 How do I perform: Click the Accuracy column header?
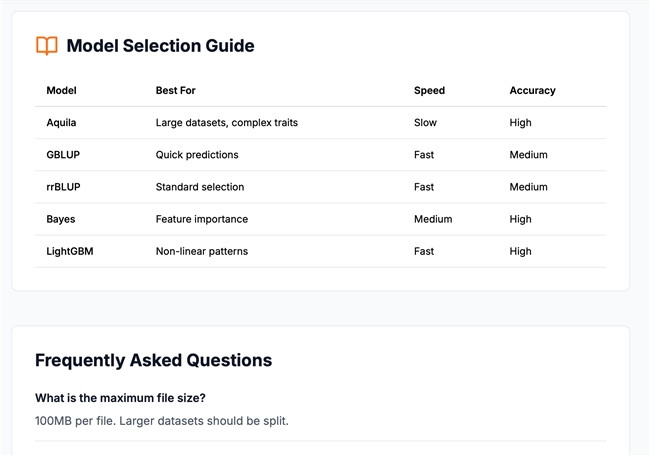point(532,90)
